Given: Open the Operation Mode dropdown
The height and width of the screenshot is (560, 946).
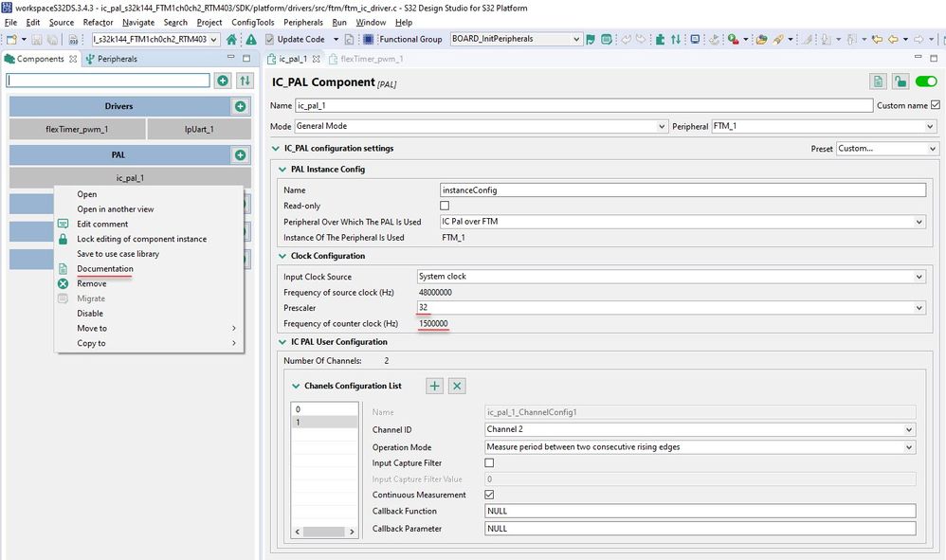Looking at the screenshot, I should [700, 447].
